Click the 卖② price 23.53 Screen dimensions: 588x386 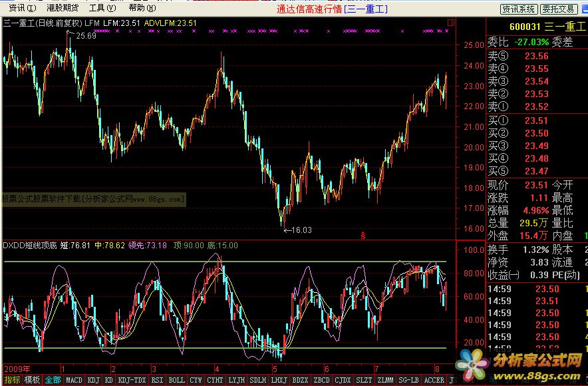(x=537, y=94)
